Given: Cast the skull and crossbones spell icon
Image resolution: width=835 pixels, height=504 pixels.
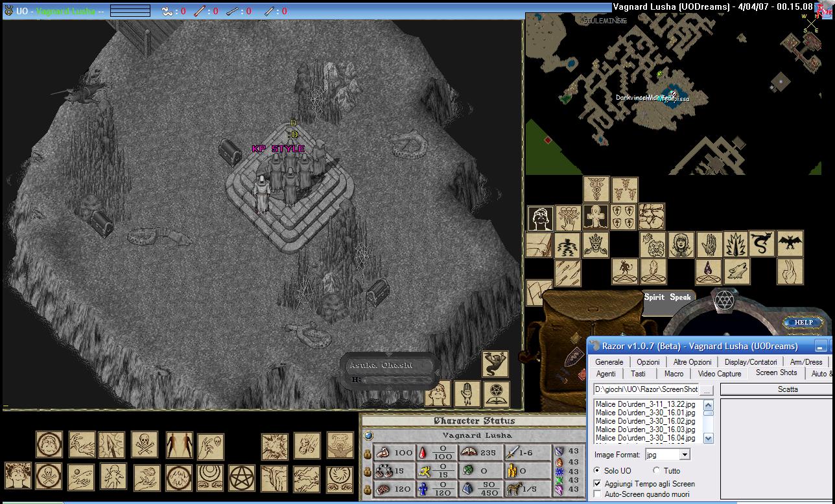Looking at the screenshot, I should tap(145, 445).
